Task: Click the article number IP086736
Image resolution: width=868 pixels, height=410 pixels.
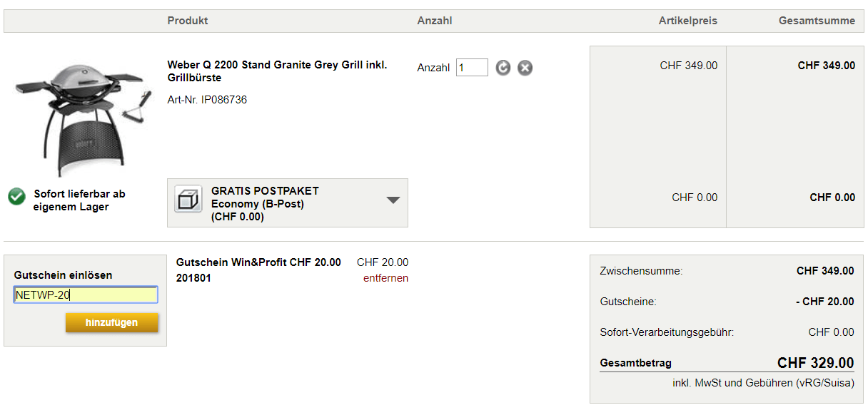Action: pos(207,100)
